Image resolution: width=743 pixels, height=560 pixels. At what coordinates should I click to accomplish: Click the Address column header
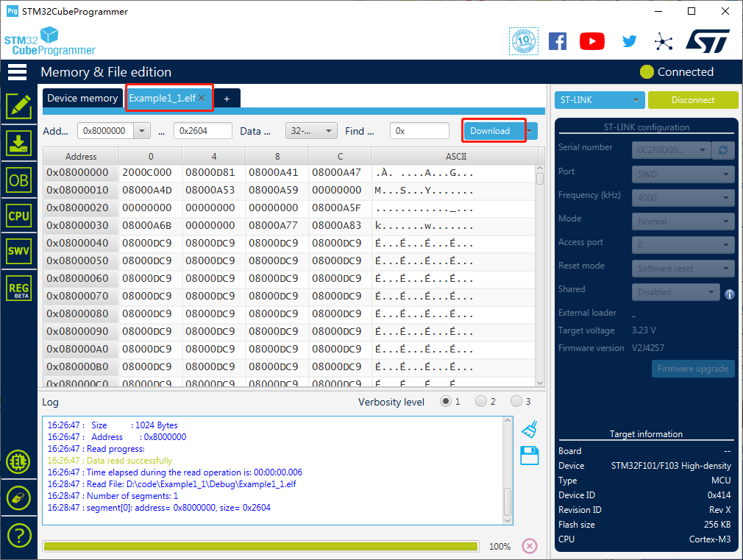pos(81,157)
